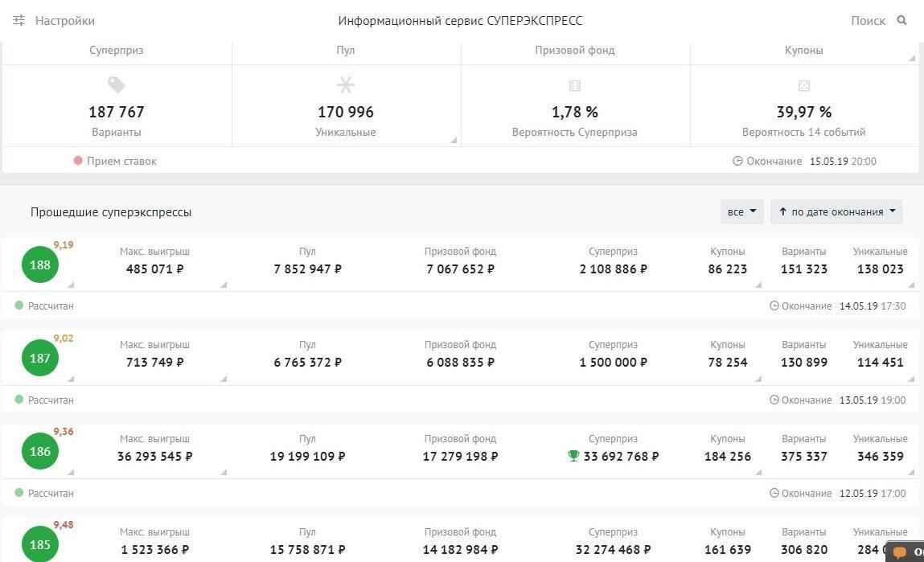Open draw 185 green circle badge
The height and width of the screenshot is (562, 924).
[40, 544]
